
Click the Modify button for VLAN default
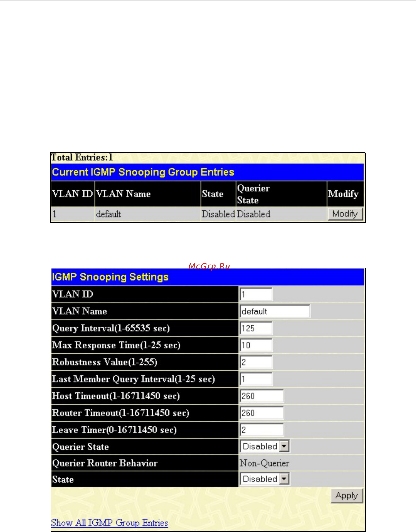(345, 214)
